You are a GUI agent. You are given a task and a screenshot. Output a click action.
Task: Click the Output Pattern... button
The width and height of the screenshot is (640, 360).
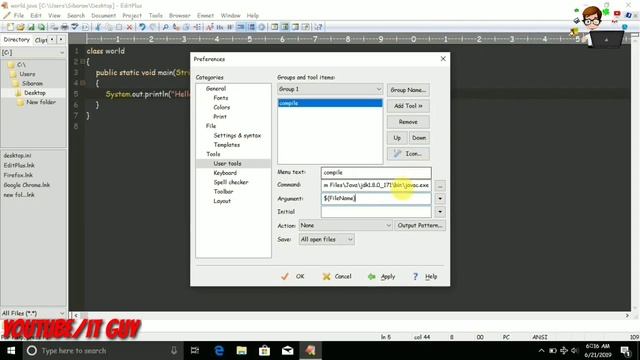coord(420,225)
